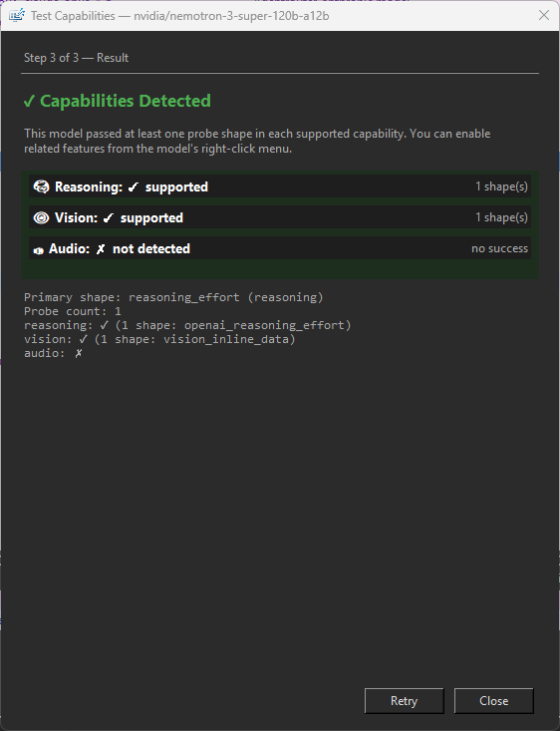
Task: Click '1 shape(s)' in the Vision row
Action: 501,217
